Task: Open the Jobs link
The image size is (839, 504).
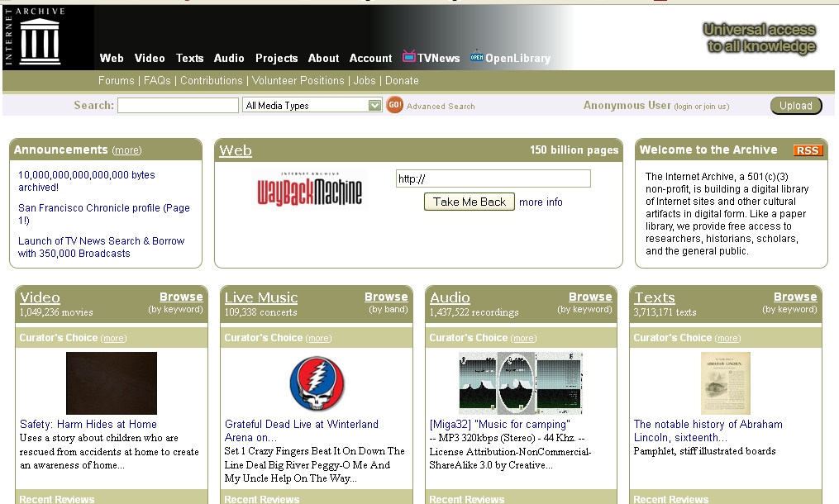Action: (365, 81)
